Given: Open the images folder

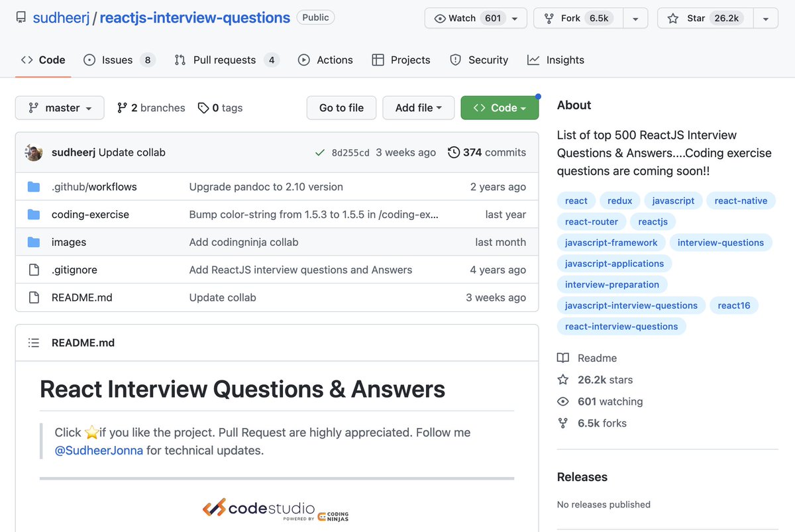Looking at the screenshot, I should 69,242.
